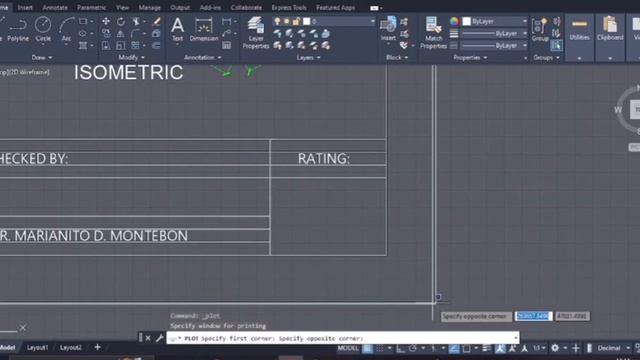
Task: Open the Parametric ribbon tab
Action: point(91,7)
